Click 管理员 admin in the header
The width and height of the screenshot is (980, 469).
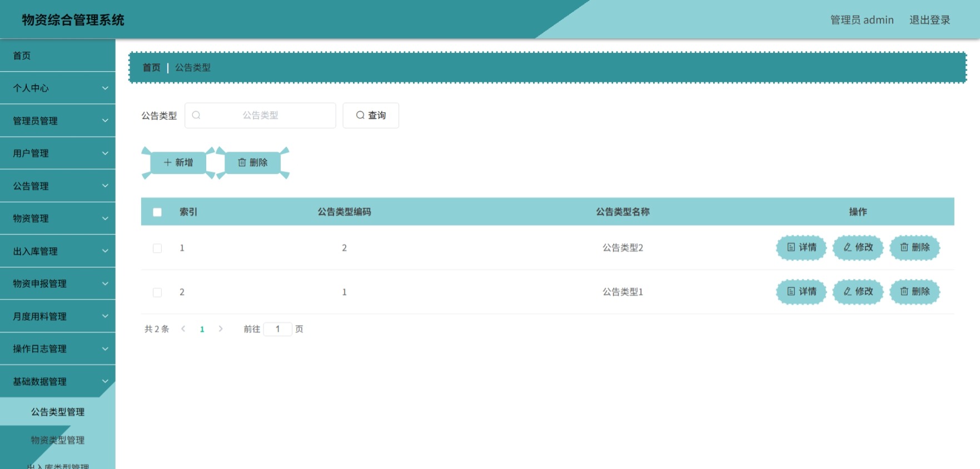pyautogui.click(x=862, y=20)
